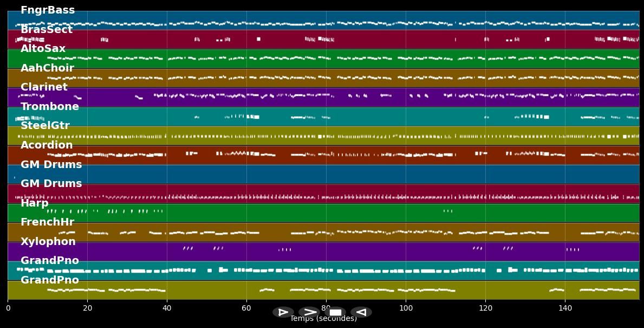
Task: Select the teal GrandPno track label
Action: [x=50, y=261]
